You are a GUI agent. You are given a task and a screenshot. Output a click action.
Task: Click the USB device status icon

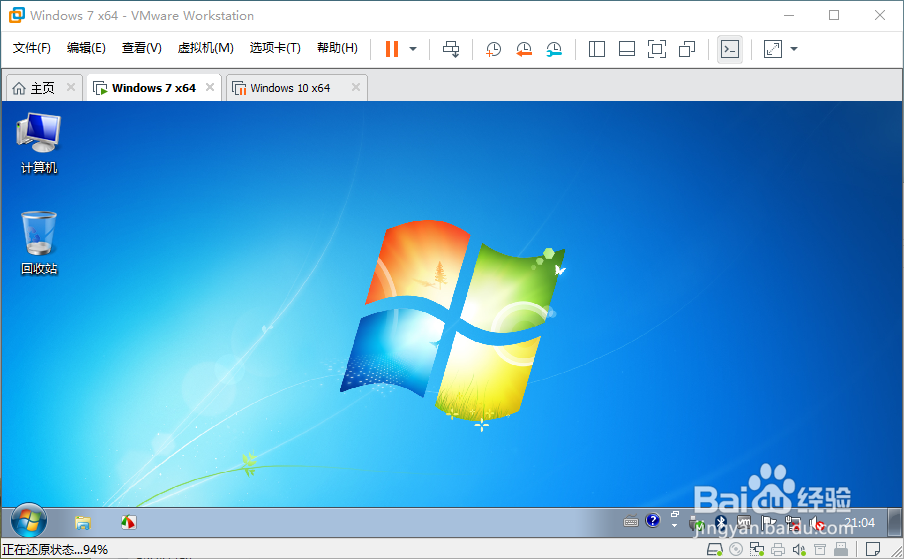841,549
